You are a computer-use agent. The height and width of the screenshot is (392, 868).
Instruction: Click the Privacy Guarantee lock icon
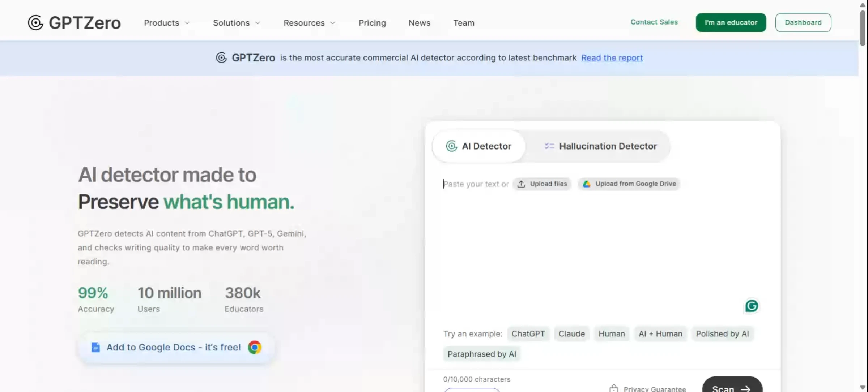click(614, 388)
